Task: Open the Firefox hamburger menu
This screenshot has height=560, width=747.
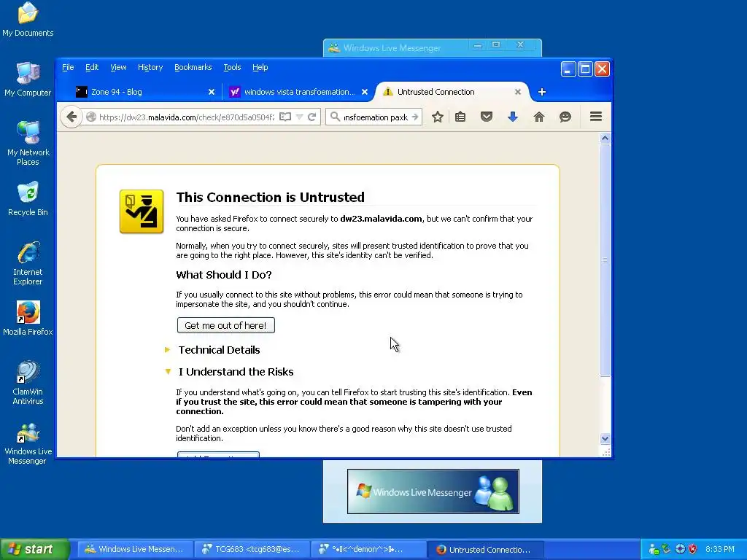Action: pyautogui.click(x=595, y=117)
